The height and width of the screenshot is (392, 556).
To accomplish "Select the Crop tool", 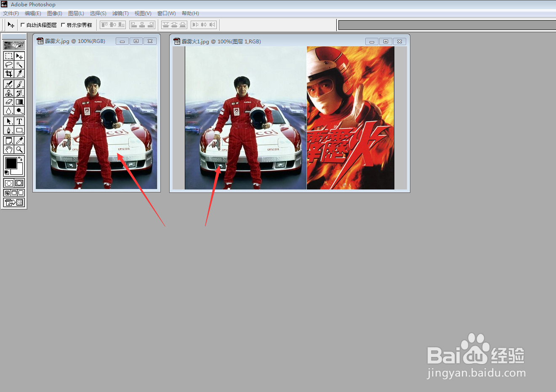I will 9,74.
